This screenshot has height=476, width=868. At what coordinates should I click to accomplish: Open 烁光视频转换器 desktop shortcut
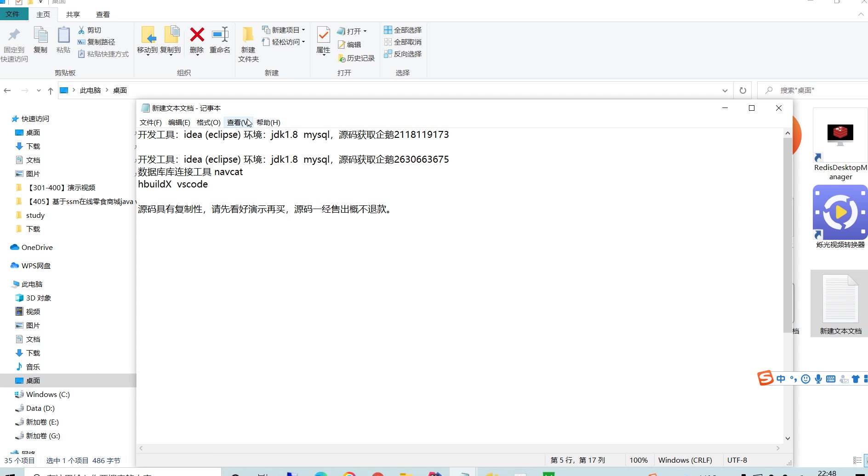pos(840,217)
